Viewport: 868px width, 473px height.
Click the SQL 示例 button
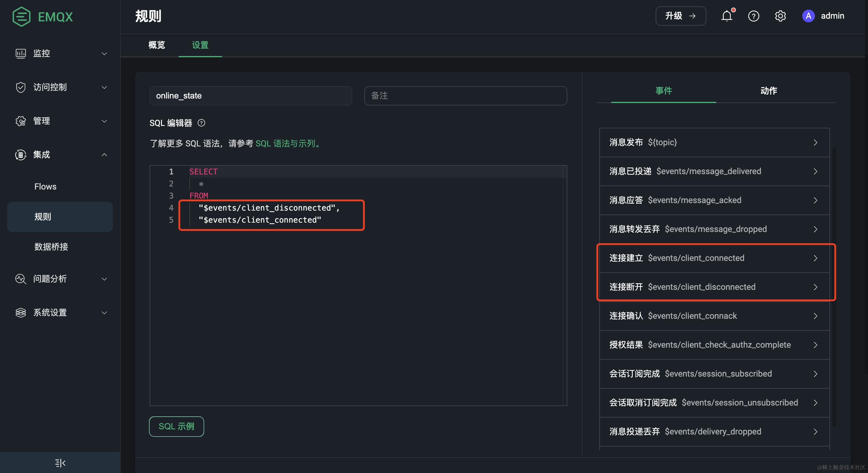coord(176,426)
